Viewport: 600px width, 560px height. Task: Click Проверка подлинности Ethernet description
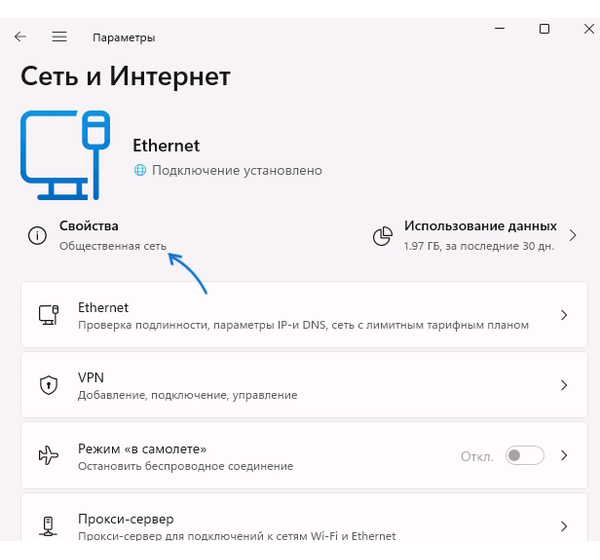[303, 325]
